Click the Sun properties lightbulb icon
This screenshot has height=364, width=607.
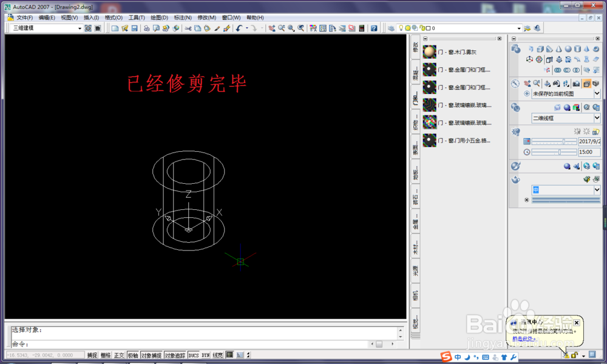click(515, 132)
